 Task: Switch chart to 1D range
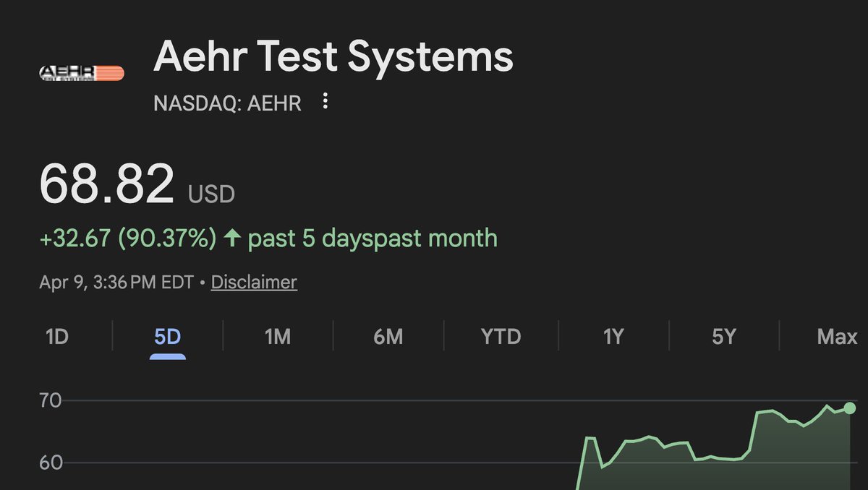(56, 337)
